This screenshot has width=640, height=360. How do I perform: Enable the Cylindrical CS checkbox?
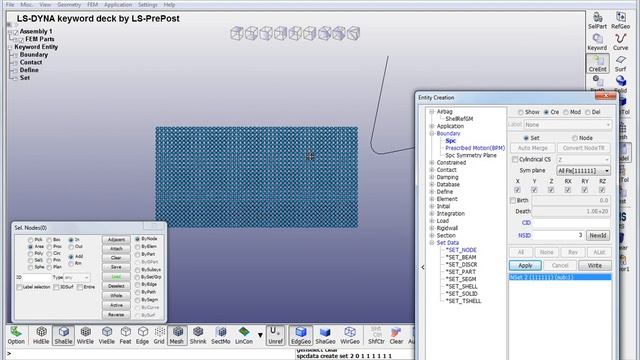click(515, 159)
